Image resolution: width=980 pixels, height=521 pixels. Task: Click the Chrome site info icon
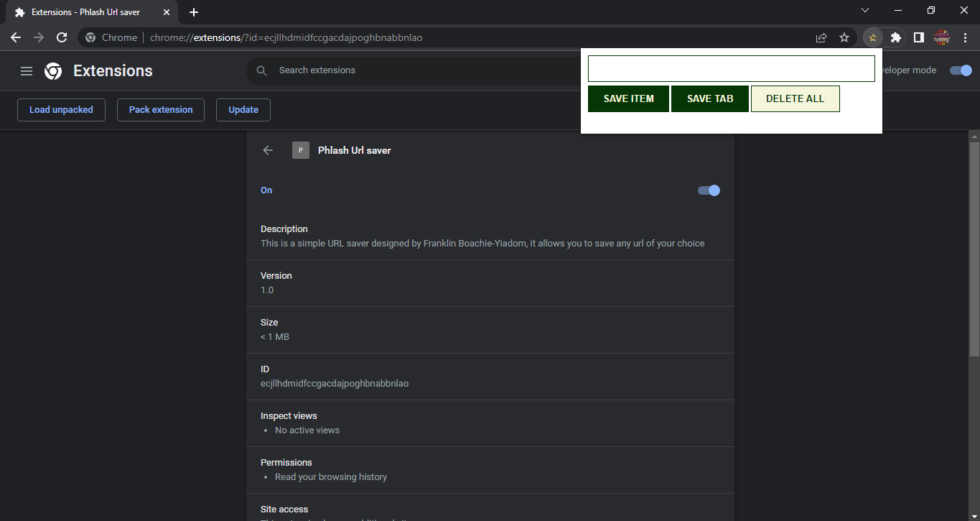(x=90, y=37)
